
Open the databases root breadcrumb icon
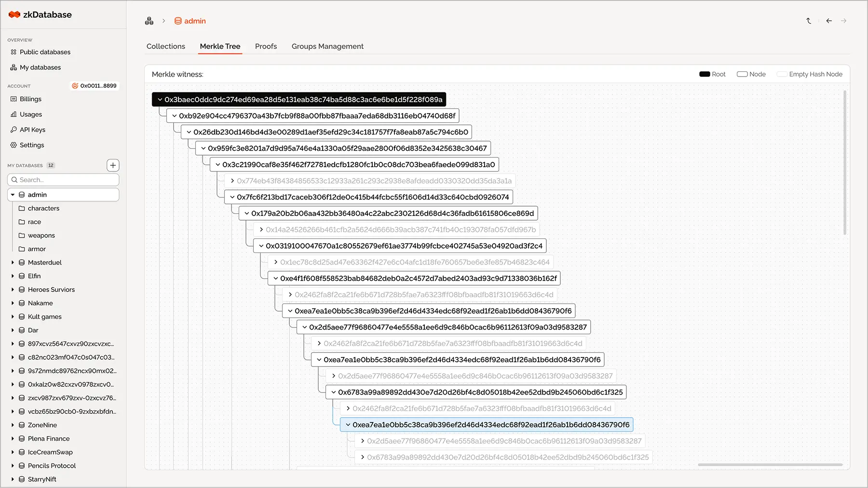point(149,21)
